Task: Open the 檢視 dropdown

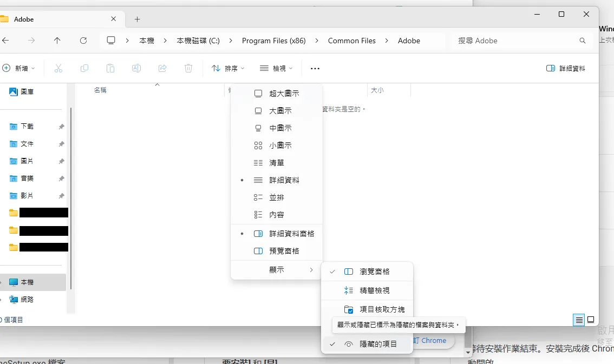Action: (x=276, y=69)
